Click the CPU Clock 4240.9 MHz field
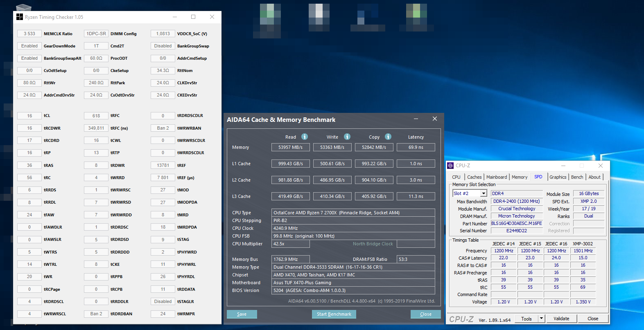644x330 pixels. coord(353,228)
